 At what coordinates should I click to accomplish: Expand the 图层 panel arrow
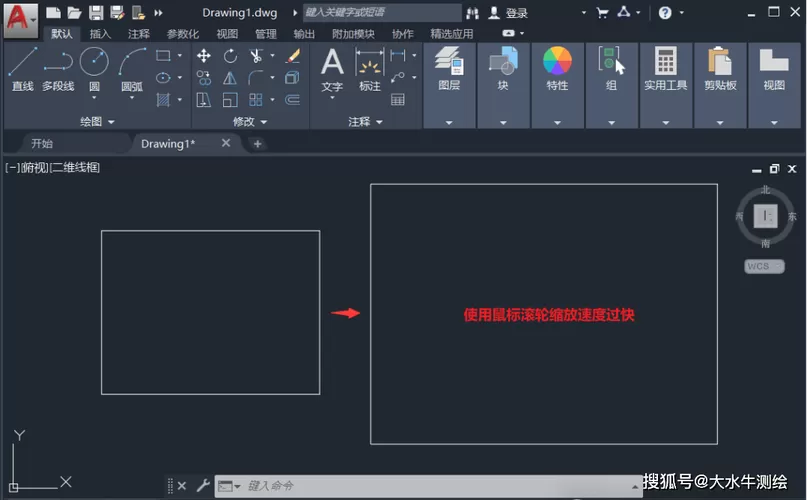point(449,123)
